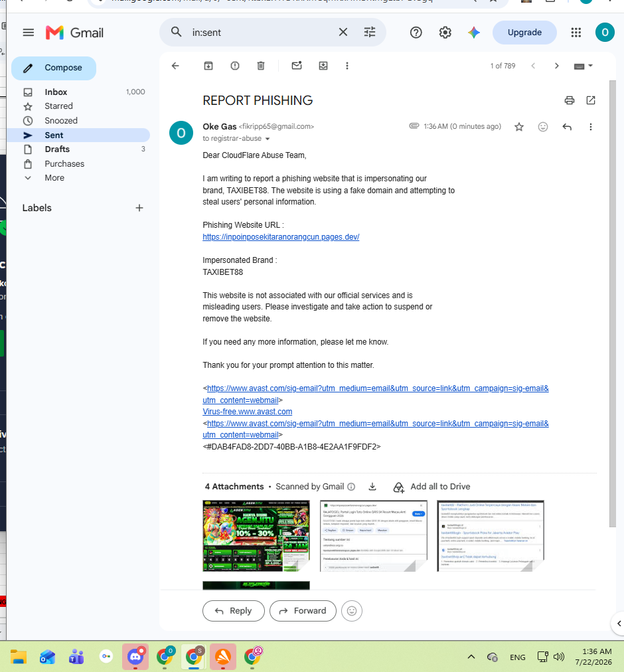
Task: Open the second attachment thumbnail
Action: click(373, 536)
